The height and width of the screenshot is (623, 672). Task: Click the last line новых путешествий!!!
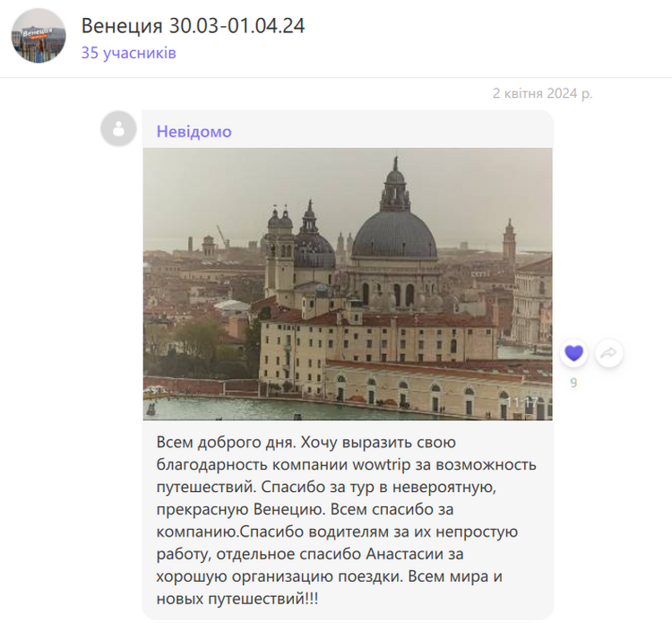[237, 599]
